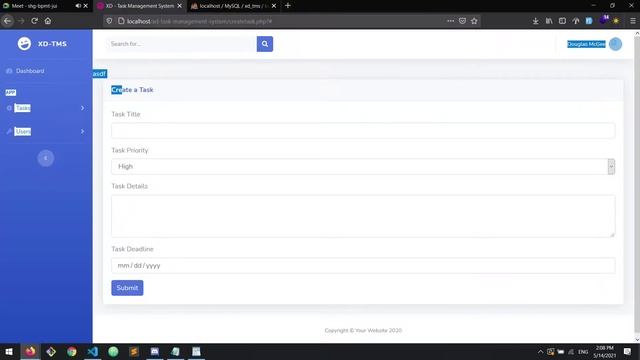
Task: Click the ENG language indicator
Action: 583,352
